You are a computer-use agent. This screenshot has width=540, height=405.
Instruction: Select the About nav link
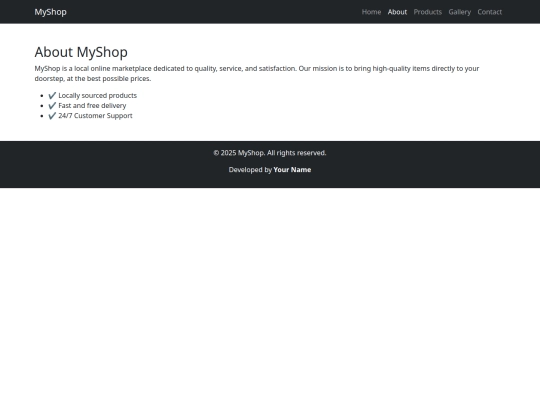point(397,12)
